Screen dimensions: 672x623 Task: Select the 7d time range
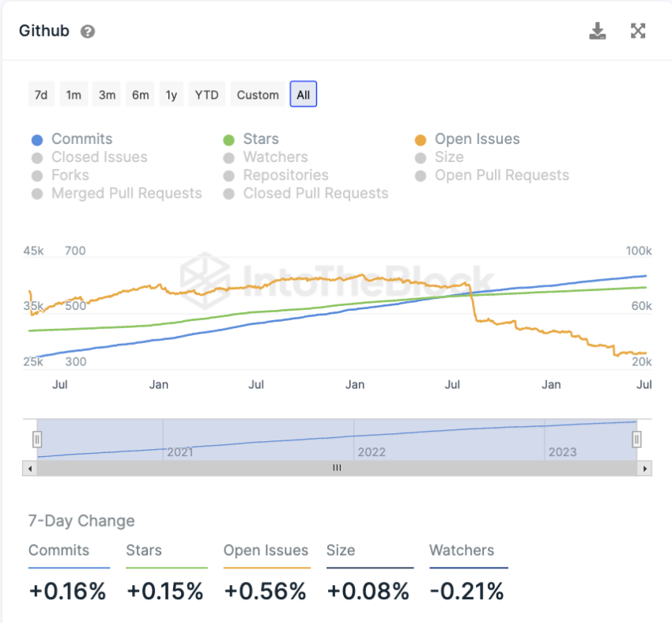(41, 94)
